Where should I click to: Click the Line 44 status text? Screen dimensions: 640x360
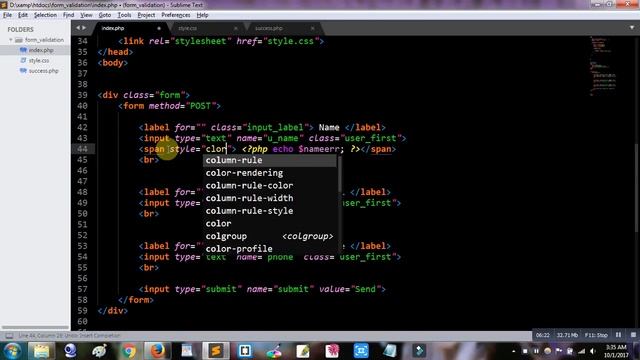(69, 336)
